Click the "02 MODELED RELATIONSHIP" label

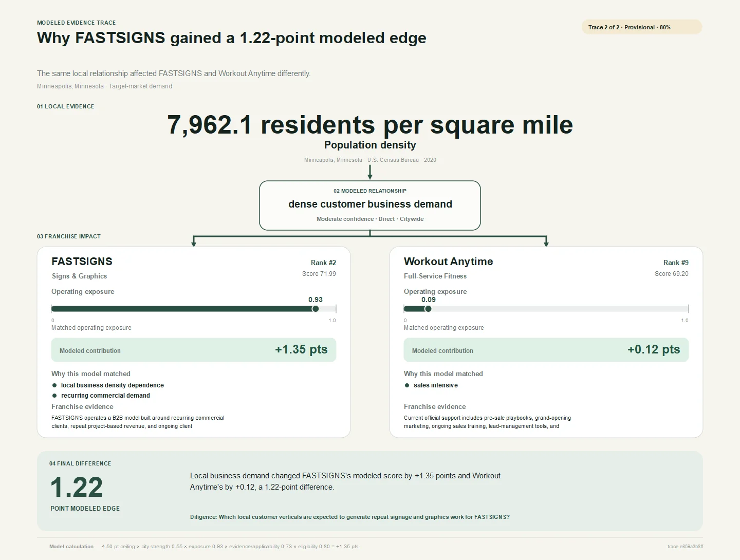coord(370,191)
